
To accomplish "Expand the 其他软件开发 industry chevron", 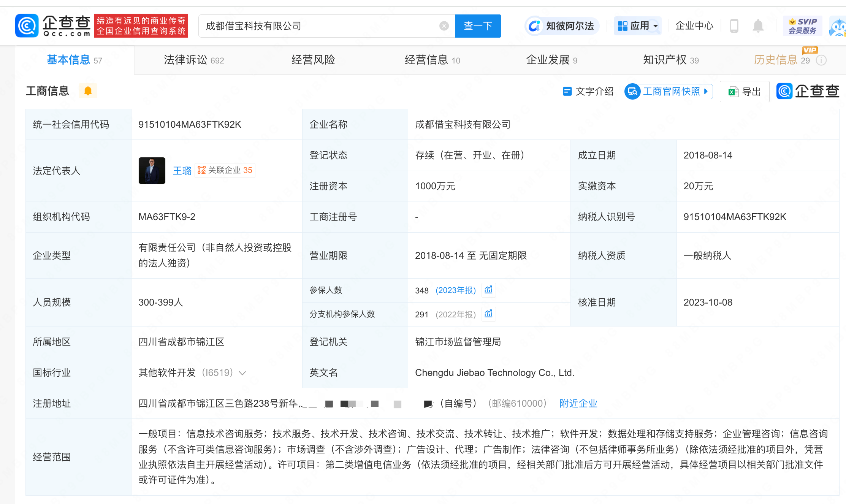I will pos(242,373).
